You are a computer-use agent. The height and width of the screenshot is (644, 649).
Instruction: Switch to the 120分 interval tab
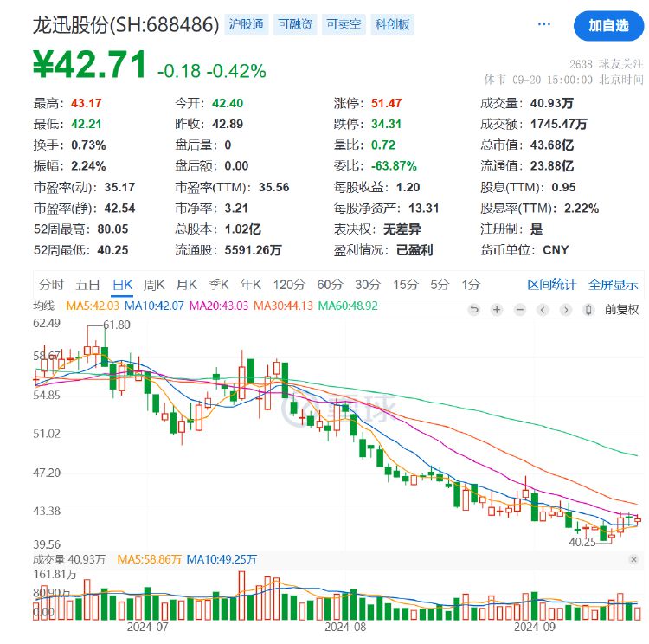[289, 285]
